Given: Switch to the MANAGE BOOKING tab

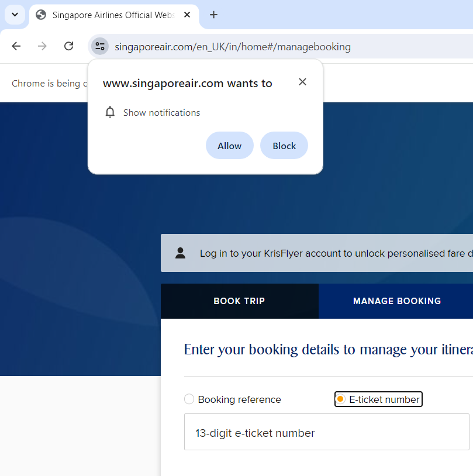Looking at the screenshot, I should click(396, 301).
